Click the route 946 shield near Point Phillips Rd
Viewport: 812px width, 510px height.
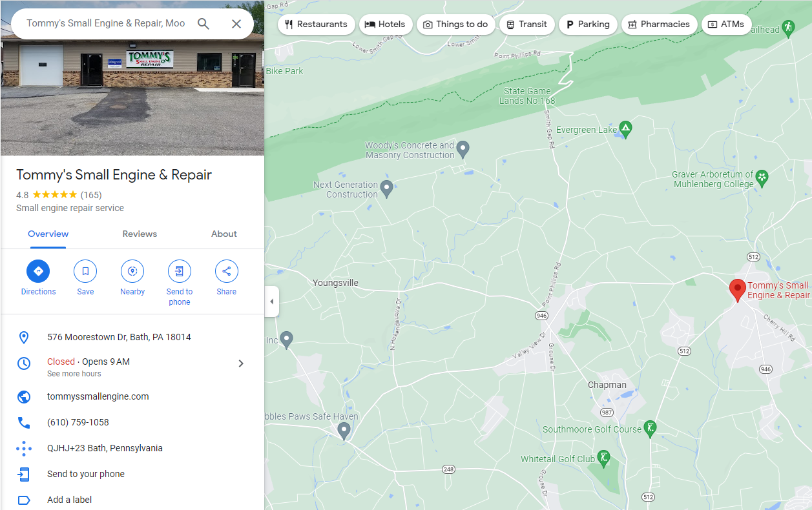(x=541, y=316)
